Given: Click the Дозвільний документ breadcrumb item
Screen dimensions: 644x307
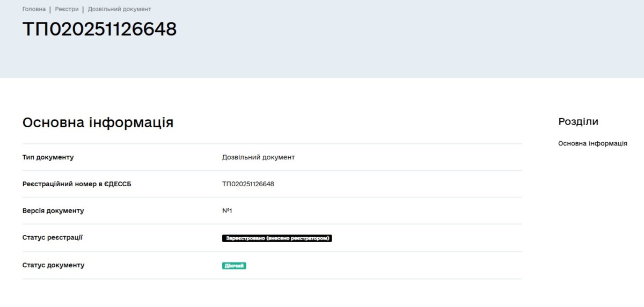Looking at the screenshot, I should click(x=119, y=9).
